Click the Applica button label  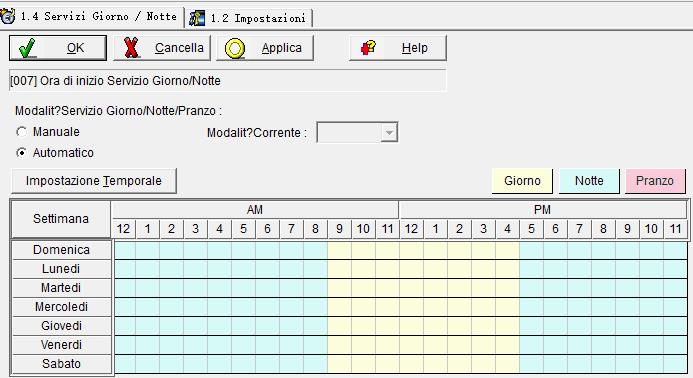282,48
